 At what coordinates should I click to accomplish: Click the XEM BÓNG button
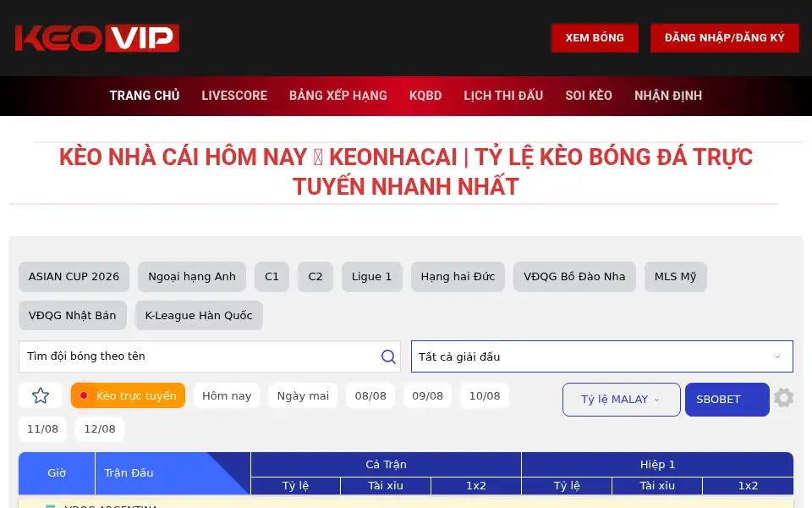595,38
